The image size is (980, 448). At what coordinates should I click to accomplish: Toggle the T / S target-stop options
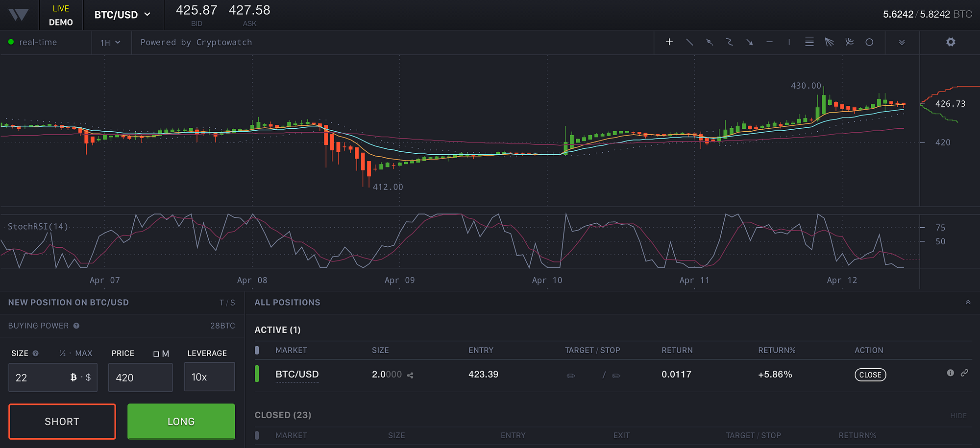pos(227,303)
